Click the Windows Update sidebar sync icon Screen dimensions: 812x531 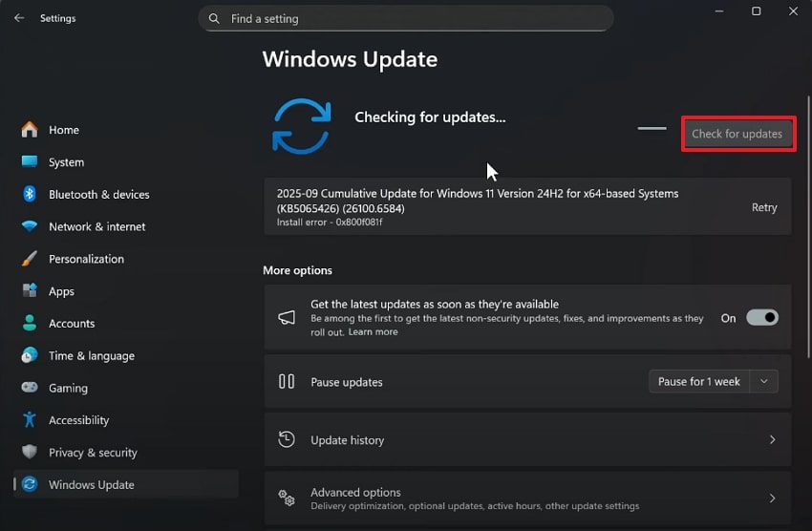tap(30, 484)
